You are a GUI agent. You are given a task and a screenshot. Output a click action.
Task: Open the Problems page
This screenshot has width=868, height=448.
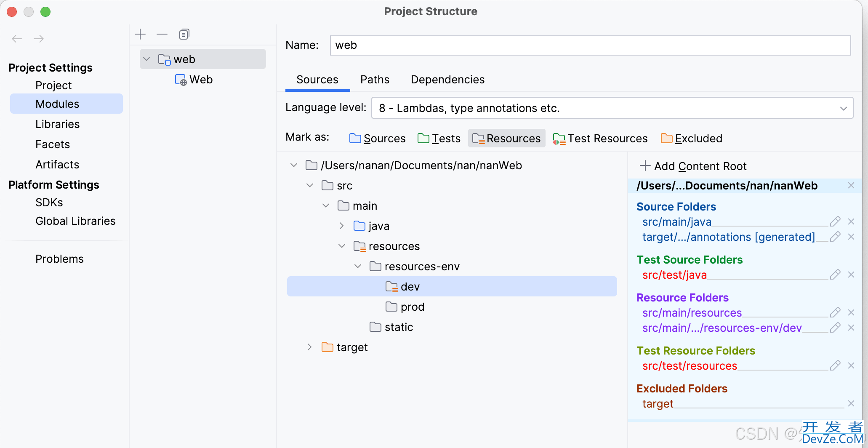click(x=60, y=259)
